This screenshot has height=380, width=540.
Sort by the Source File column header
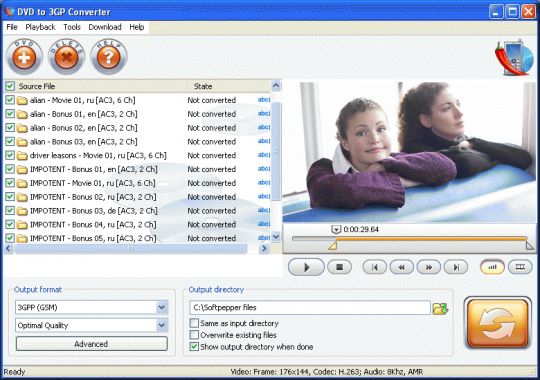[96, 86]
